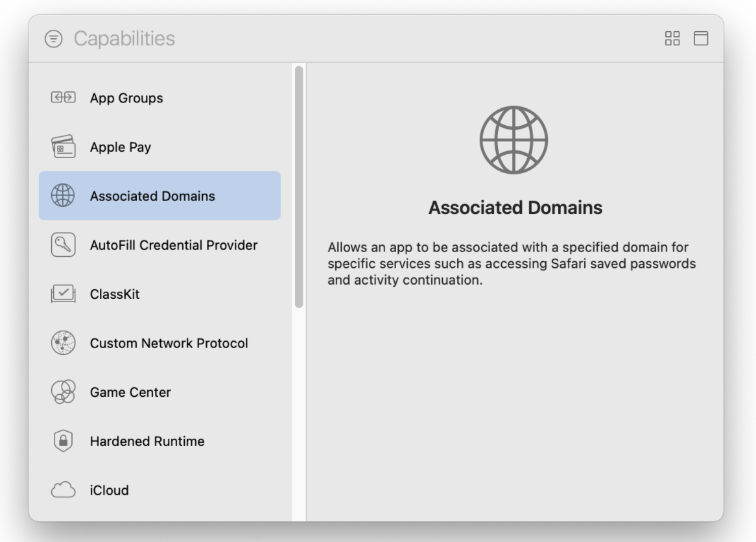The image size is (756, 542).
Task: Select the App Groups capability
Action: tap(159, 98)
